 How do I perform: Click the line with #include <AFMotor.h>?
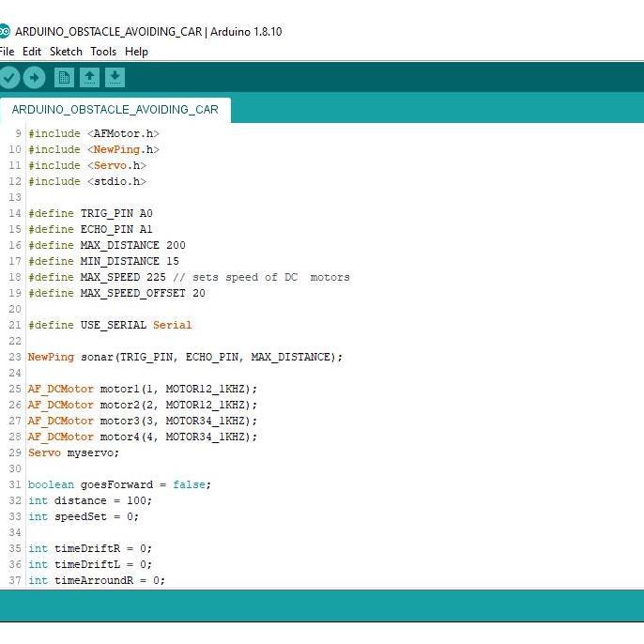94,134
